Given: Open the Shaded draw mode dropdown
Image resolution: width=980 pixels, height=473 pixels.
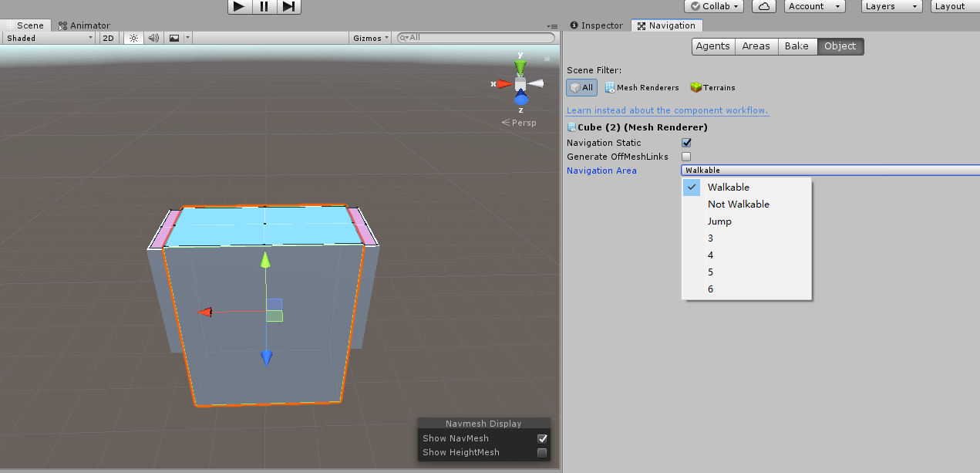Looking at the screenshot, I should (49, 38).
